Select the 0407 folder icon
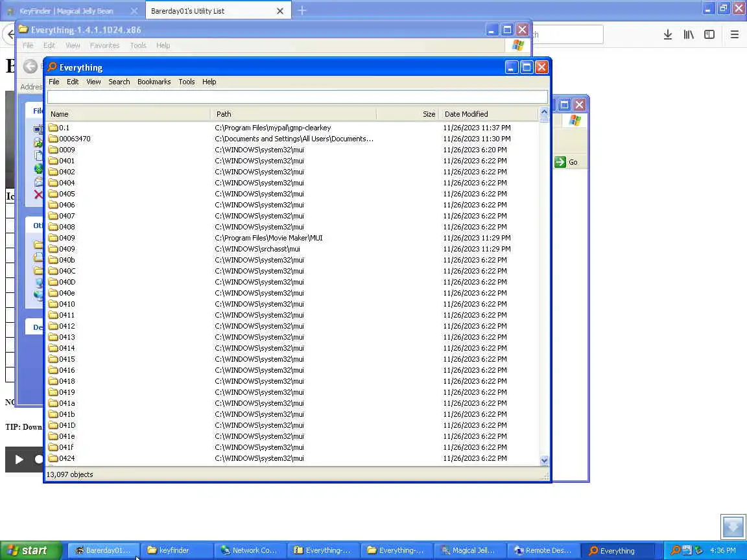Image resolution: width=747 pixels, height=560 pixels. [53, 216]
